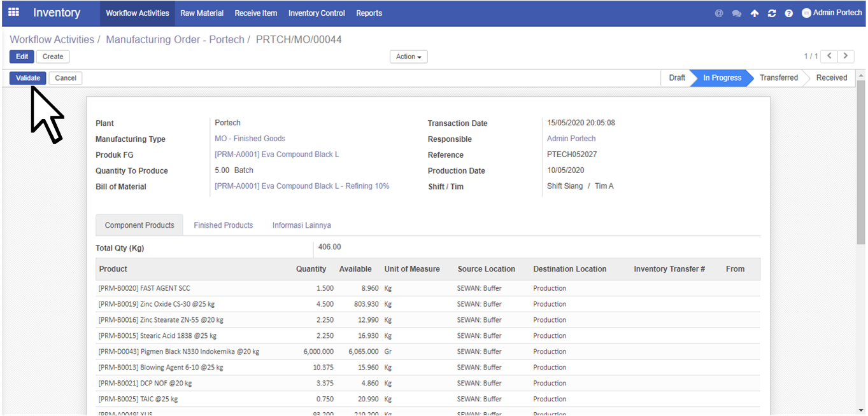Open the Reports menu
This screenshot has height=416, width=868.
[x=369, y=13]
